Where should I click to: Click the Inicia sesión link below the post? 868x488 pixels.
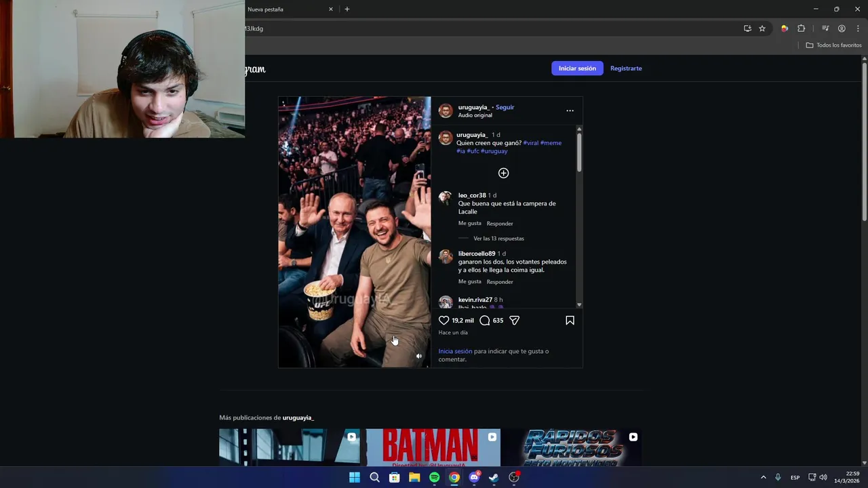coord(455,351)
